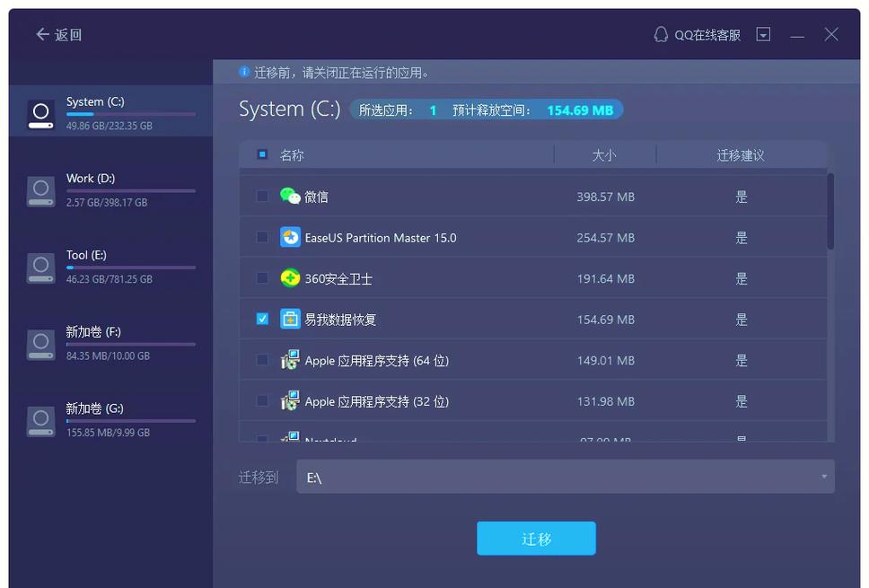Click the 易我数据恢复 app icon

click(x=290, y=319)
